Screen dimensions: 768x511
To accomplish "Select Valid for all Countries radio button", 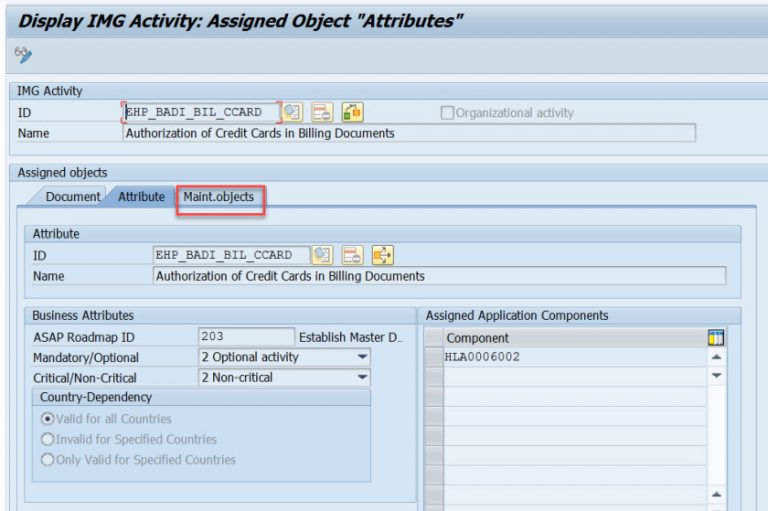I will 48,419.
